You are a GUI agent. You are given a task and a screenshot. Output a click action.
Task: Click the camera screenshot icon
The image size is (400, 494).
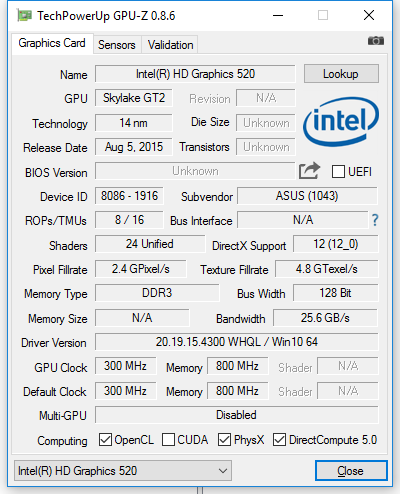coord(376,41)
